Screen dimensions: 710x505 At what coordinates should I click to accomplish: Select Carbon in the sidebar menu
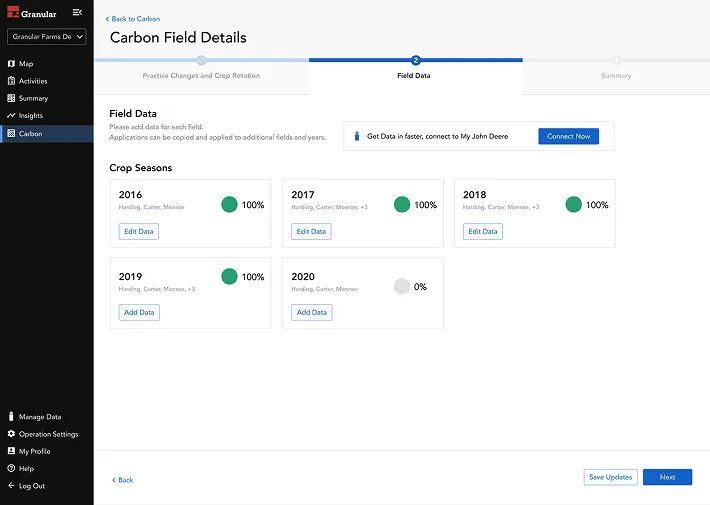coord(47,134)
